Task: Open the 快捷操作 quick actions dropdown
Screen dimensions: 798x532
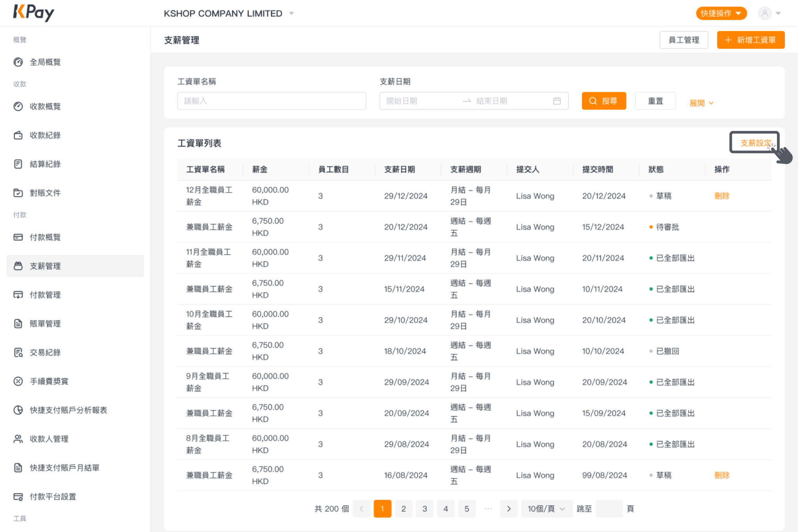Action: click(721, 13)
